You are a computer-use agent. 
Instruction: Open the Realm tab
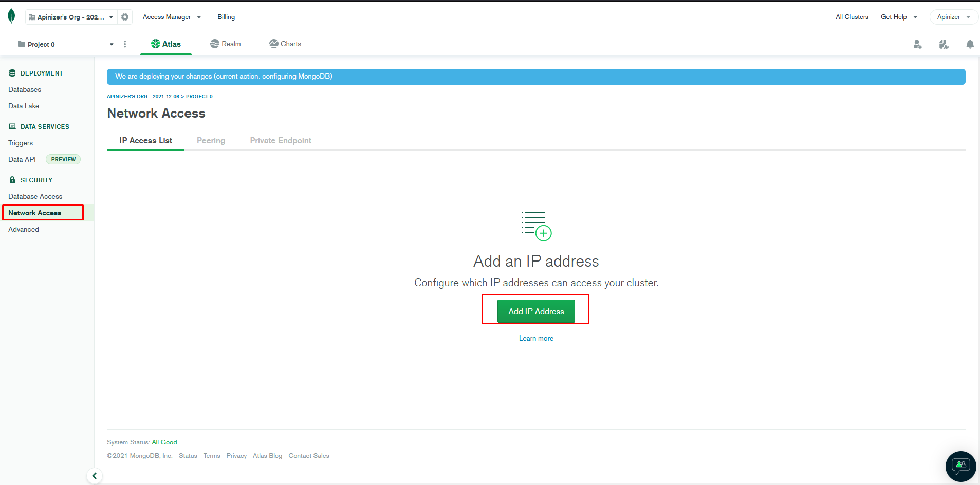226,44
